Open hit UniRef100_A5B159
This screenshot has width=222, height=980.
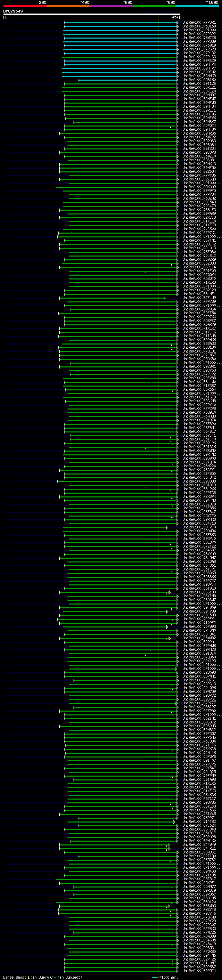[x=199, y=26]
